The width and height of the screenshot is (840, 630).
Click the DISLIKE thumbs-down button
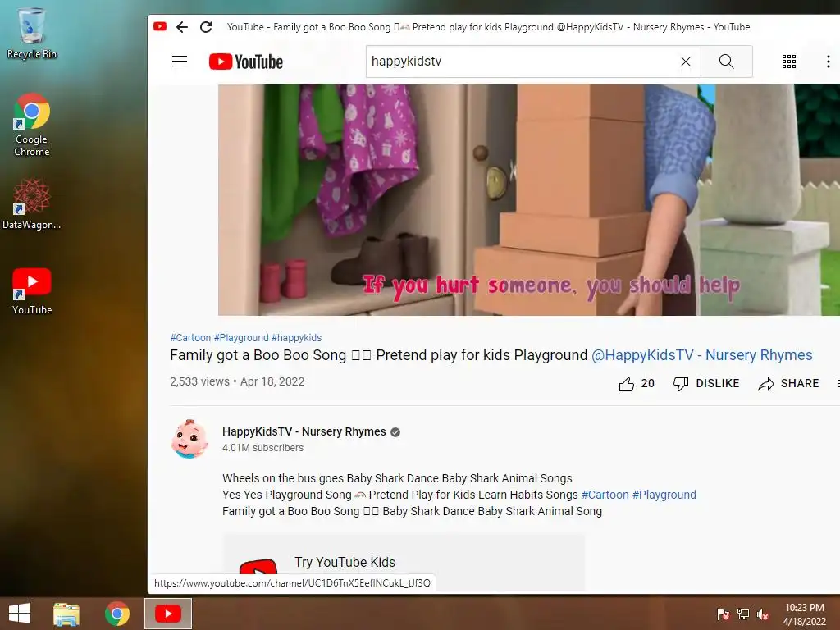tap(706, 384)
